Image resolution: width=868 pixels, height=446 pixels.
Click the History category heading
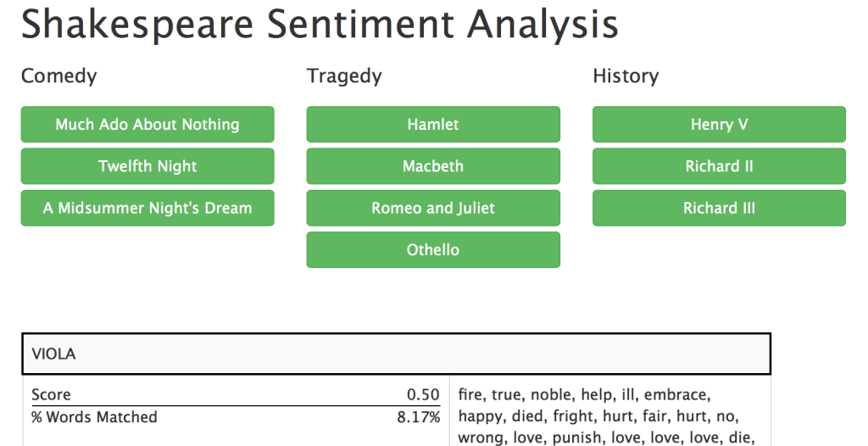coord(626,76)
